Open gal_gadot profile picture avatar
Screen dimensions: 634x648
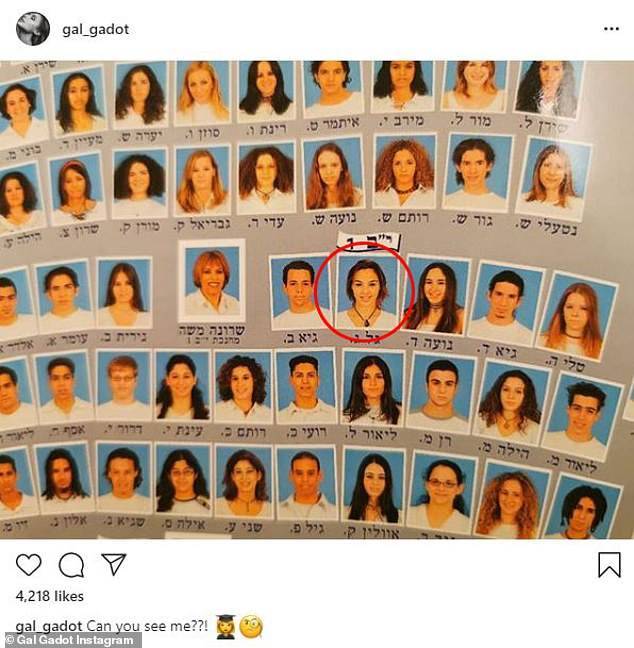pyautogui.click(x=33, y=29)
